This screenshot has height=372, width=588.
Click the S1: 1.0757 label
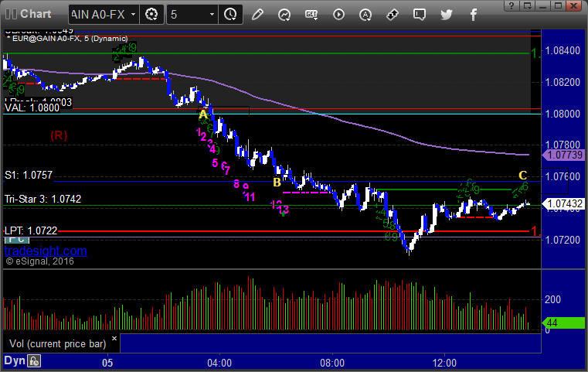pyautogui.click(x=29, y=176)
